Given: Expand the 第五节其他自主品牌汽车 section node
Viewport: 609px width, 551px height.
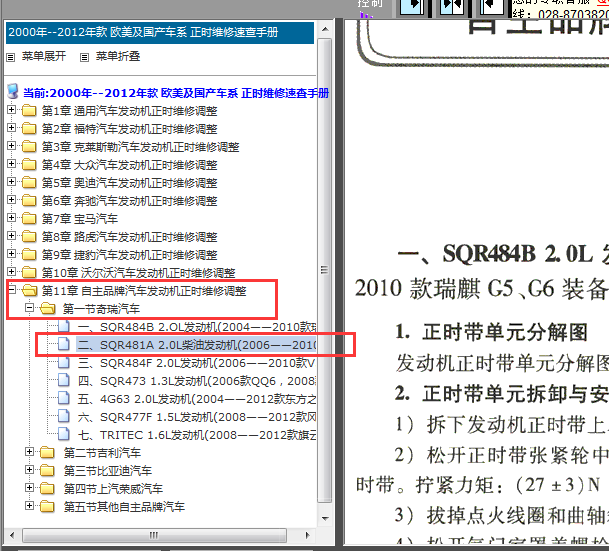Looking at the screenshot, I should [30, 506].
